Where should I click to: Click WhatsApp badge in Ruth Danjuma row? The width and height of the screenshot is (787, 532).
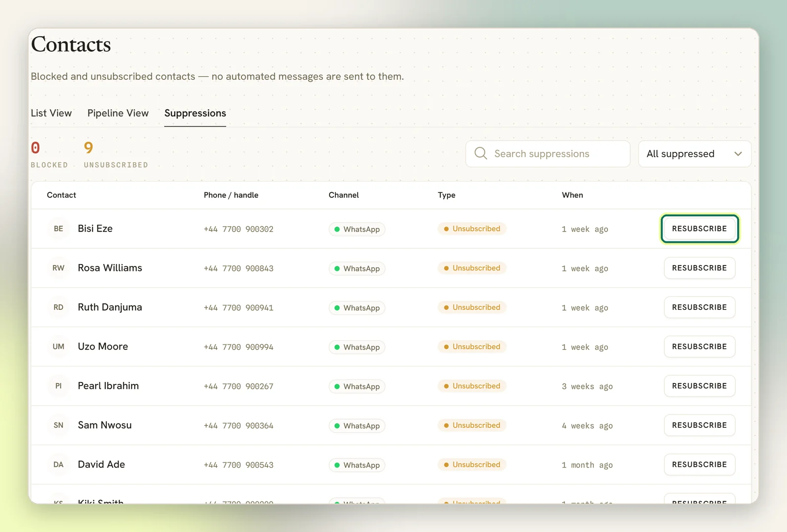357,308
